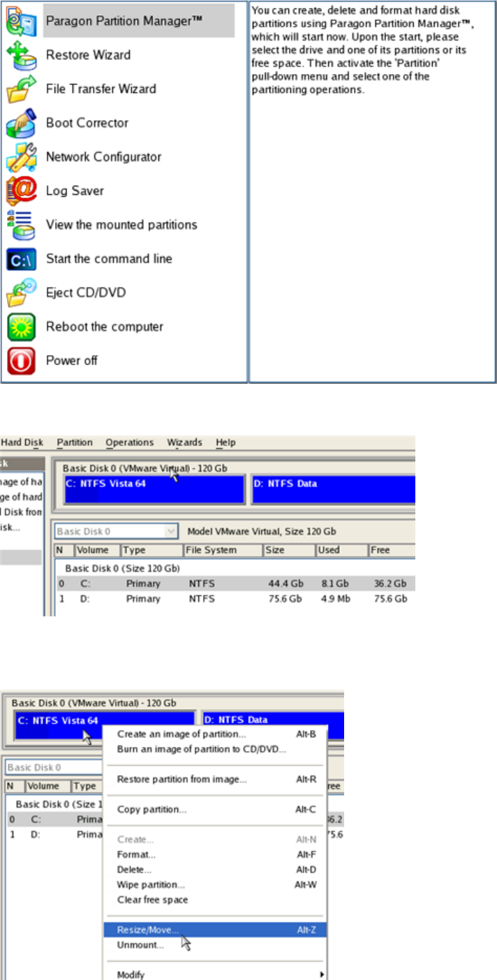497x980 pixels.
Task: Choose View the mounted partitions label
Action: [121, 225]
